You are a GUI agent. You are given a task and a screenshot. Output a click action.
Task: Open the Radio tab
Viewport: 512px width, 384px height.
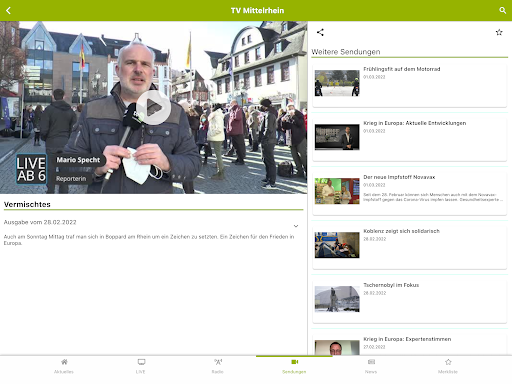pyautogui.click(x=218, y=366)
